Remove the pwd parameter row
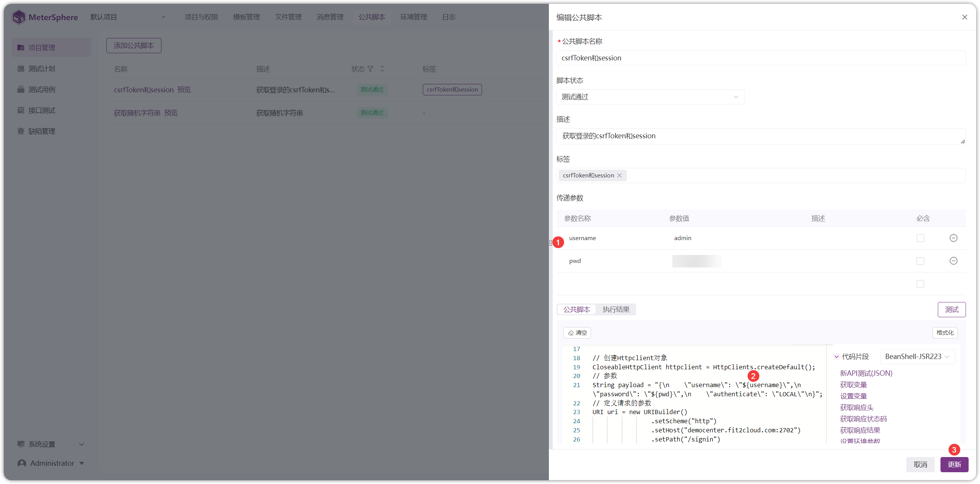Viewport: 980px width, 484px height. click(953, 261)
